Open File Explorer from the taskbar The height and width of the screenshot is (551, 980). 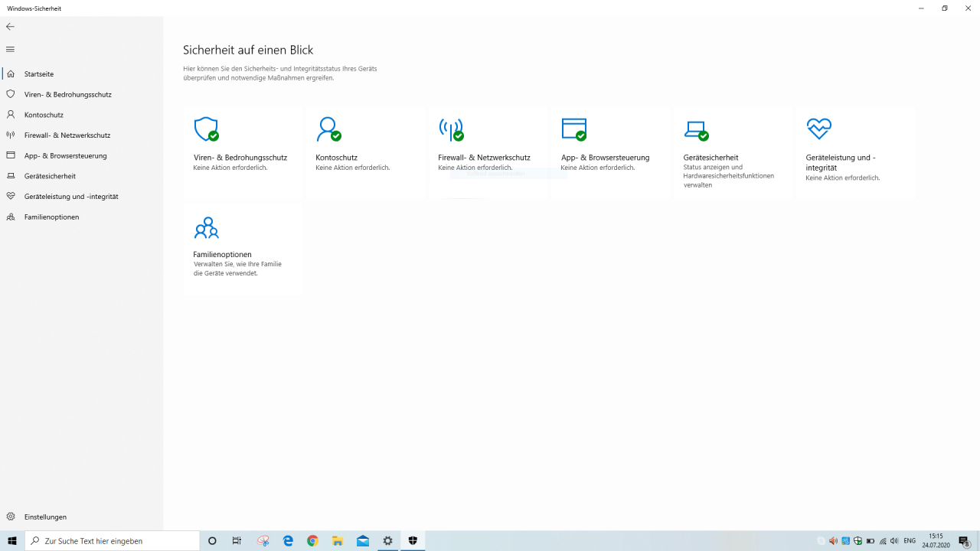338,541
